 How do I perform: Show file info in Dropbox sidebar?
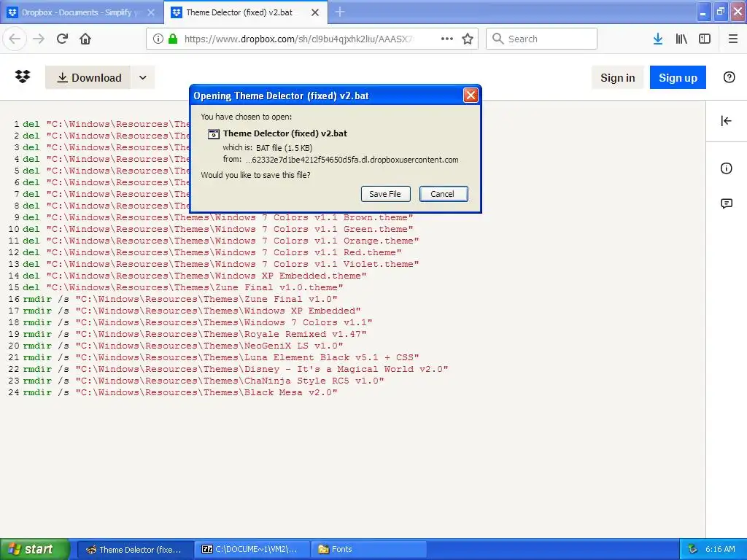pyautogui.click(x=726, y=168)
